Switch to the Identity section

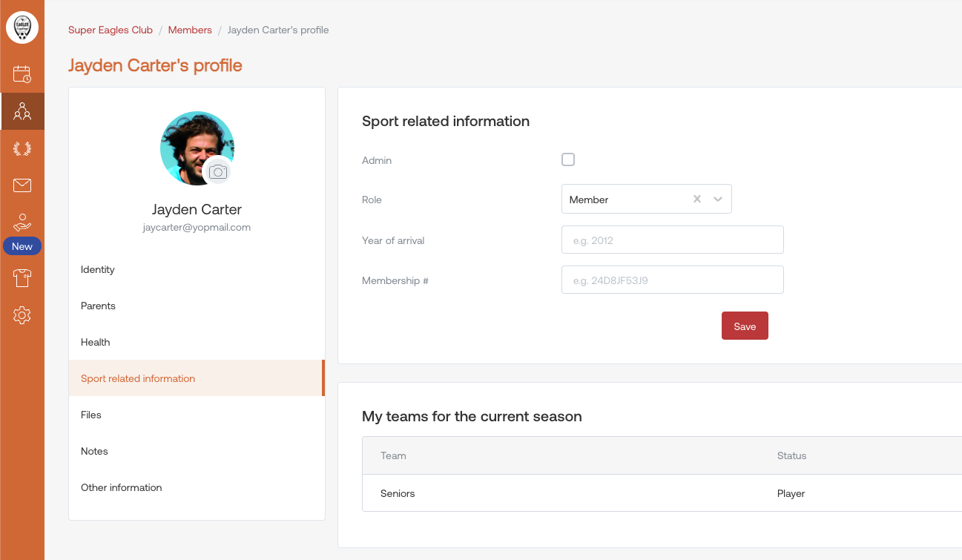pos(98,269)
